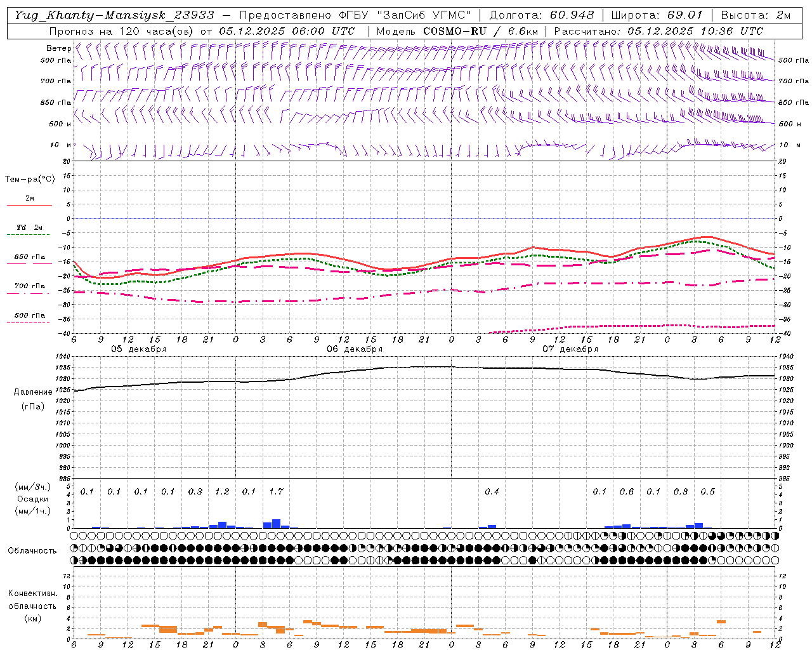812x650 pixels.
Task: Click the Облачность cloudiness label
Action: tap(32, 550)
